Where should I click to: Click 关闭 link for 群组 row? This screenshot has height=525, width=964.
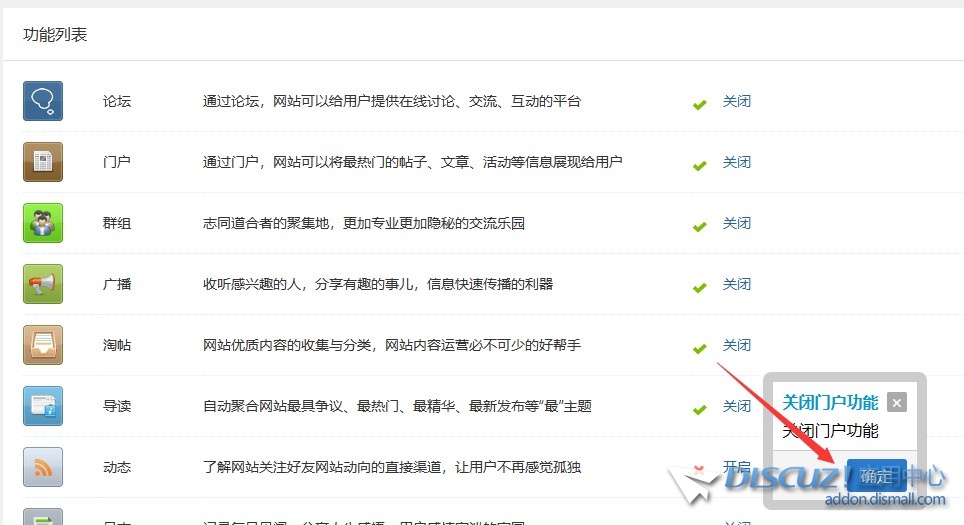pos(737,223)
